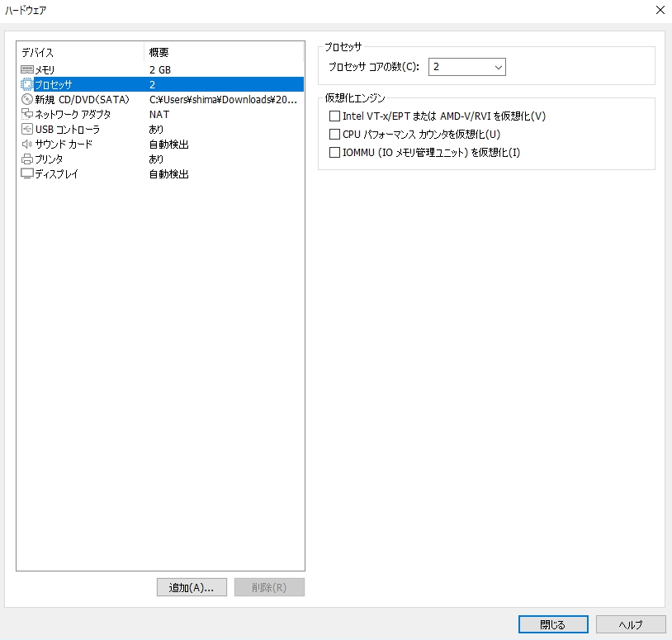Click the 追加(A)... button
Viewport: 672px width, 640px height.
(192, 587)
